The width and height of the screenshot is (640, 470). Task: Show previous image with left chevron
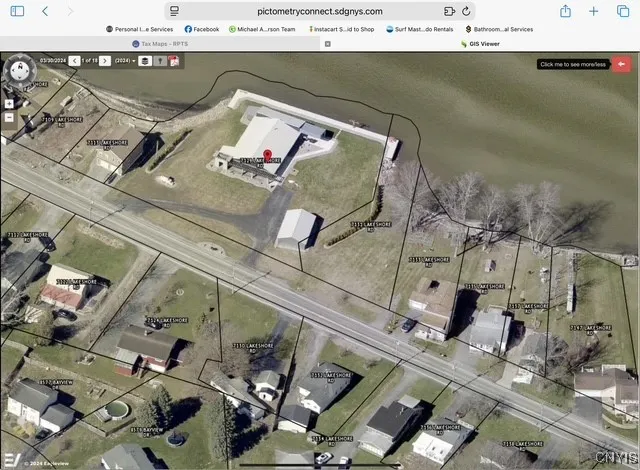(x=75, y=61)
